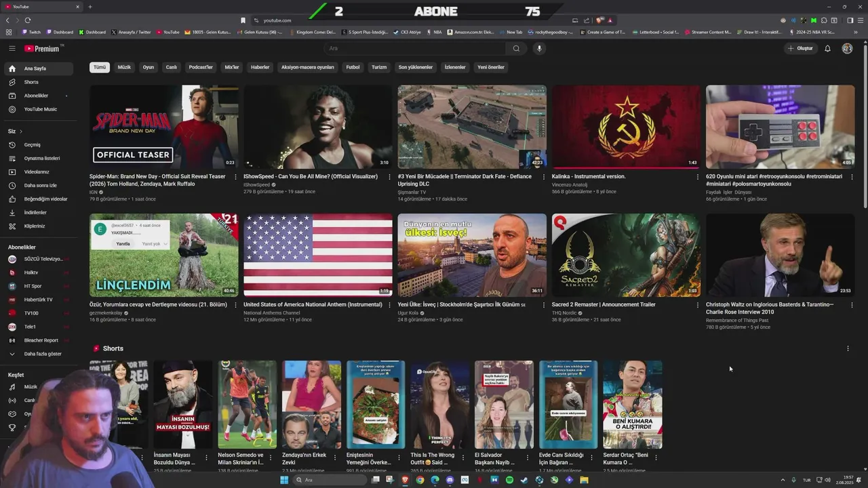Open YouTube Music sidebar entry

[38, 109]
